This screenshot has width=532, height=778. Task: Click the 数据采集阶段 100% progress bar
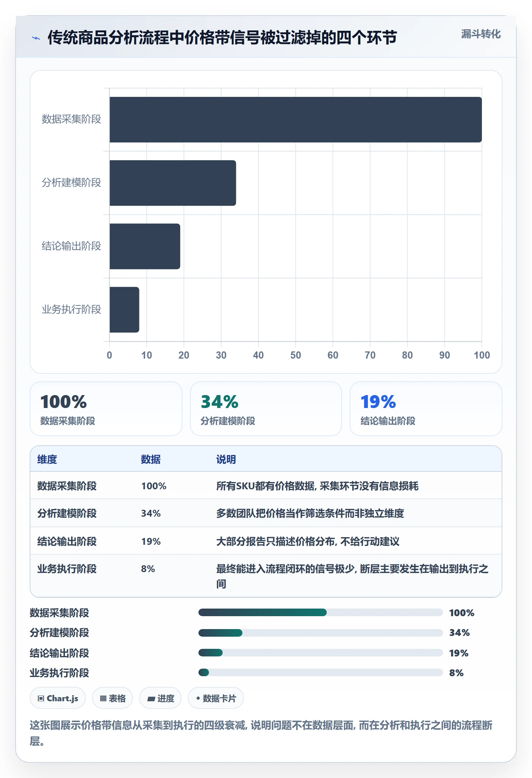tap(321, 612)
